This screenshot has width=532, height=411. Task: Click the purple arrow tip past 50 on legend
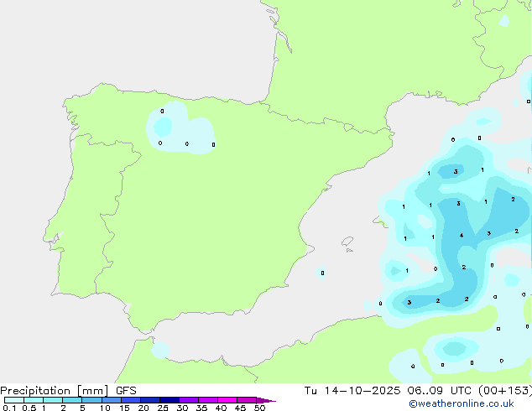point(266,400)
